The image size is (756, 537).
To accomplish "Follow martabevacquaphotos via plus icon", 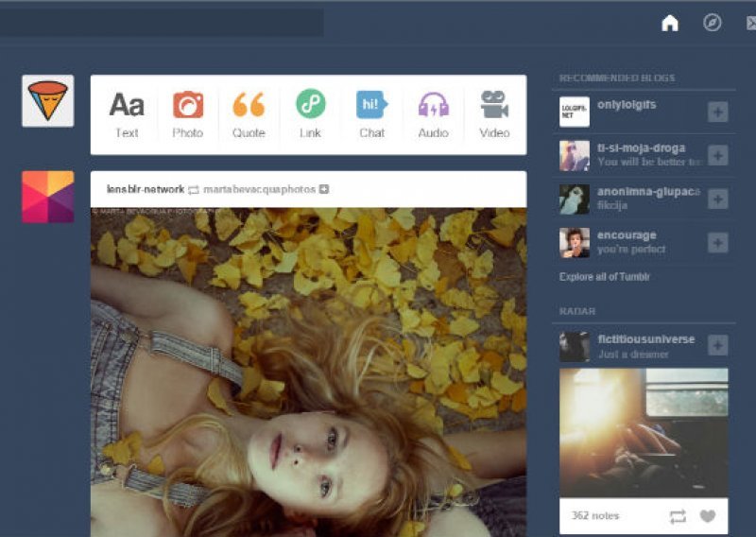I will point(324,189).
